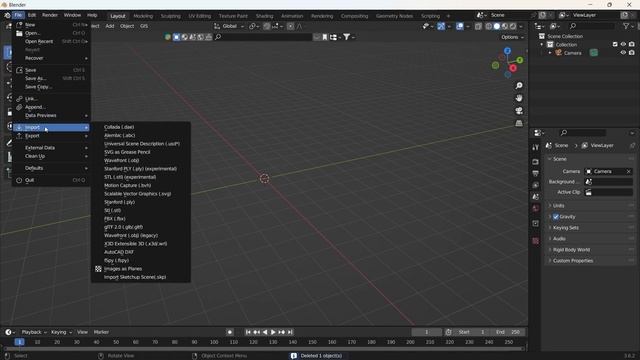The height and width of the screenshot is (360, 640).
Task: Switch to the Modeling workspace tab
Action: 143,16
